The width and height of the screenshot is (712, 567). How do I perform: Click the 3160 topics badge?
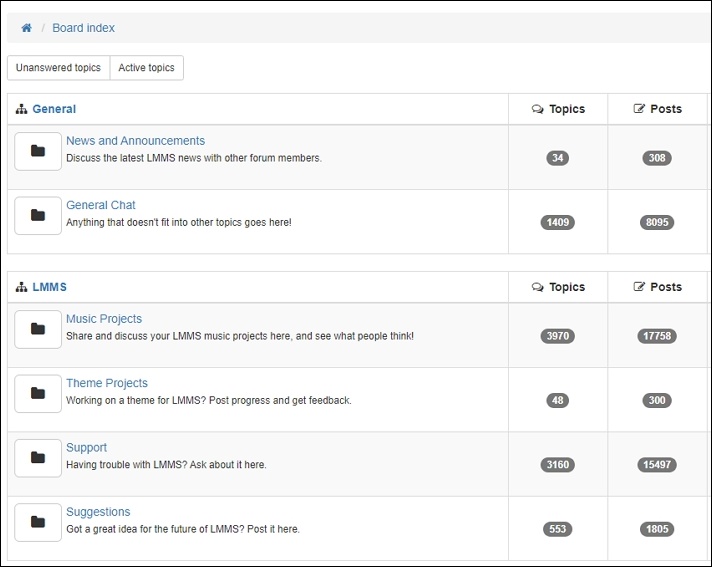point(558,465)
